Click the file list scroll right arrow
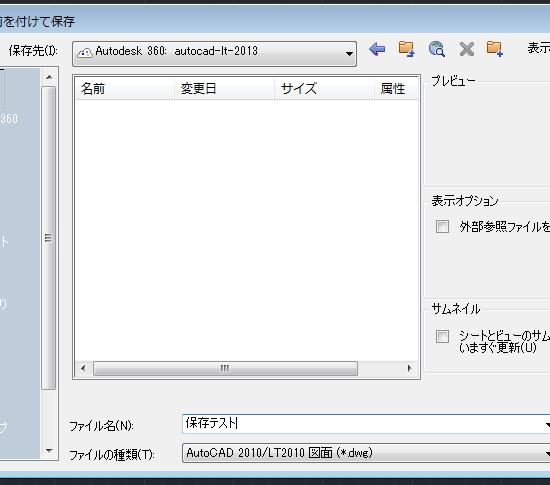 409,369
